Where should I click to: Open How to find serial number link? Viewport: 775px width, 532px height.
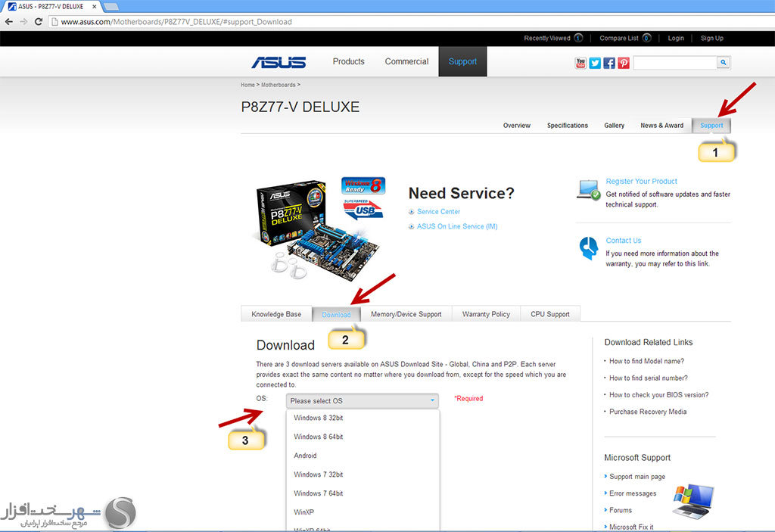coord(649,378)
